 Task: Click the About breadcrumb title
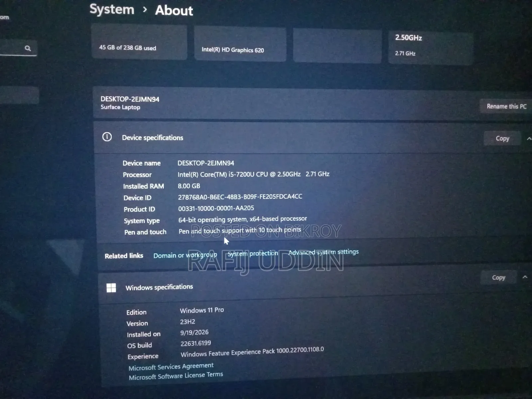174,10
